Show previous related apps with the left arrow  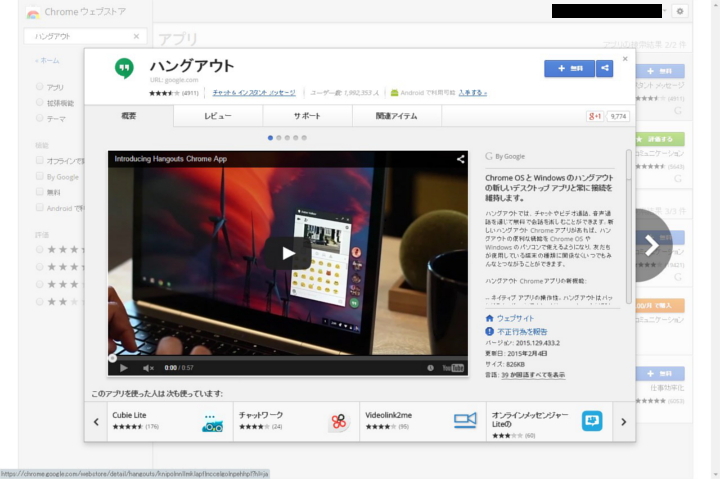tap(96, 422)
